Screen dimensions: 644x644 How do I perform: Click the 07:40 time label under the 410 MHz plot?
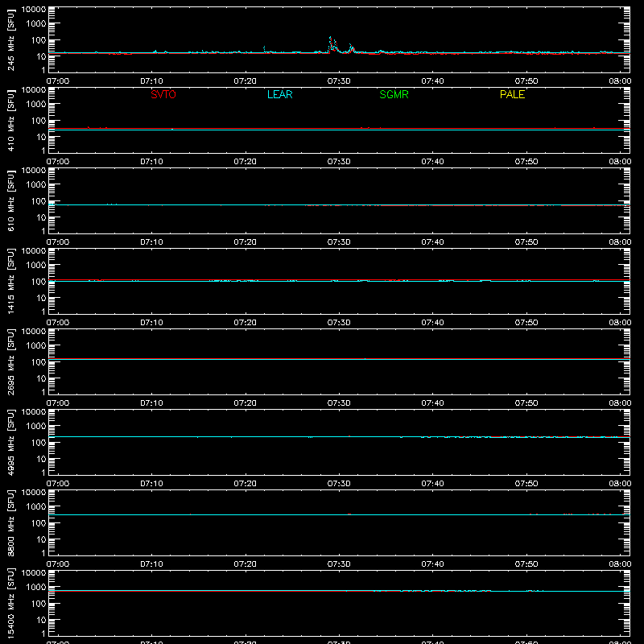pyautogui.click(x=432, y=162)
